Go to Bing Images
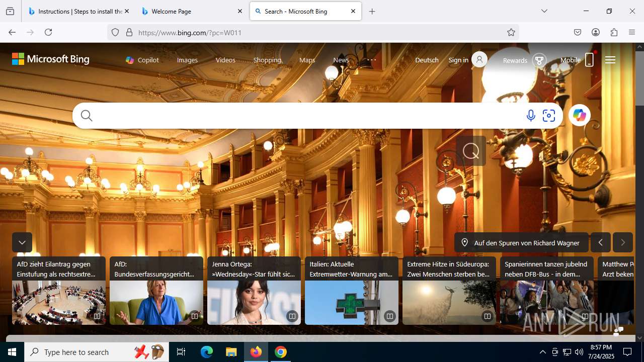Screen dimensions: 644x362 pos(187,60)
